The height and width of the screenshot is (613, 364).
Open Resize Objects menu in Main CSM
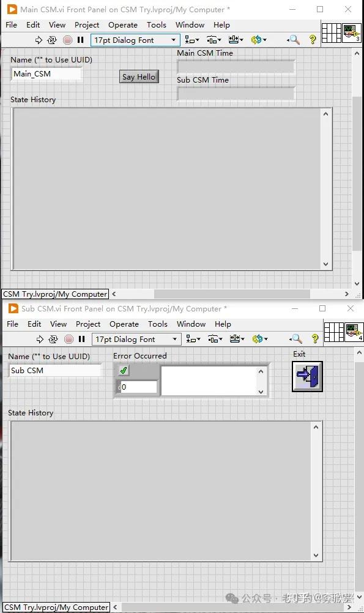click(x=236, y=40)
